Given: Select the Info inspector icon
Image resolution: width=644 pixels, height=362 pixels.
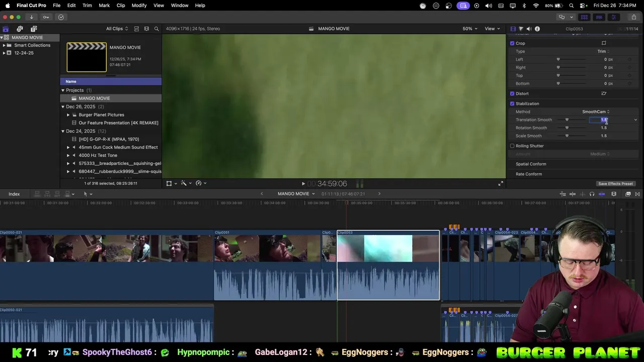Looking at the screenshot, I should click(x=537, y=29).
